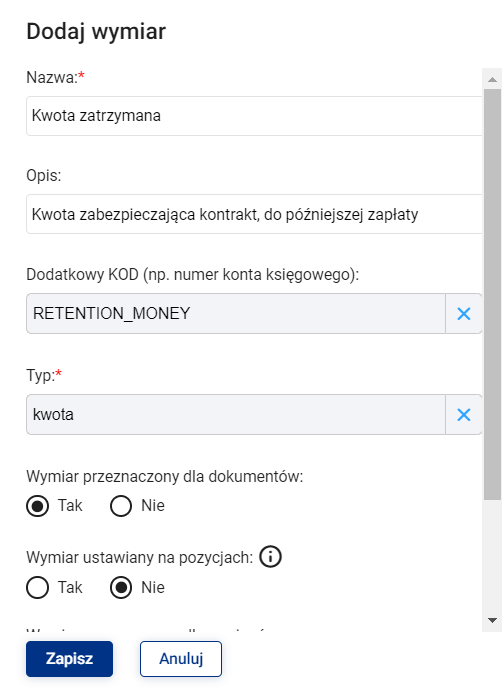Save the dimension with Zapisz
The height and width of the screenshot is (700, 502).
pos(69,659)
